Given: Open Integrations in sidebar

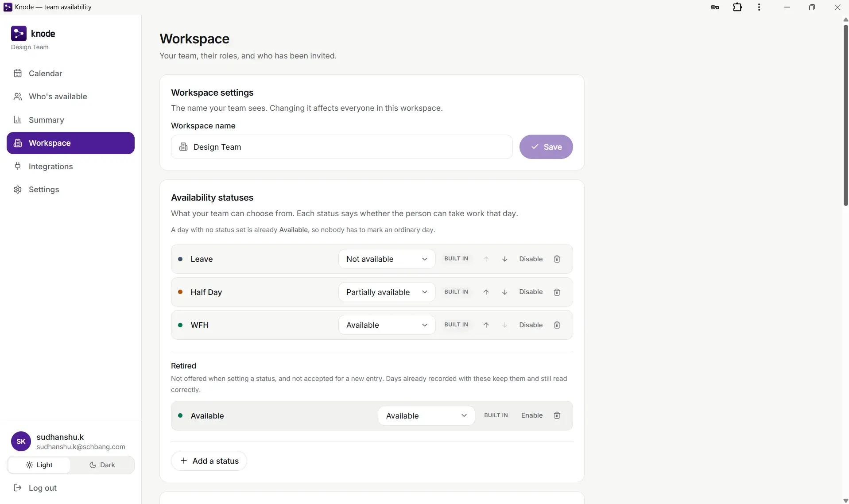Looking at the screenshot, I should click(x=70, y=167).
